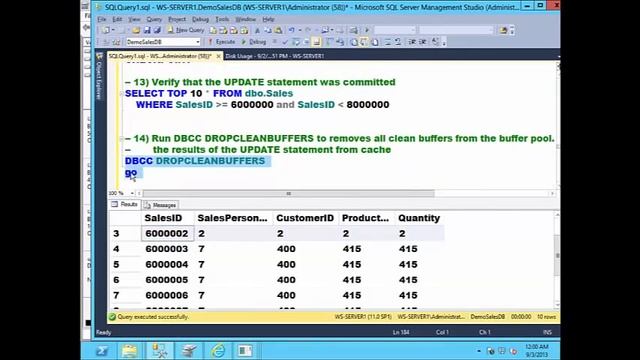Close the SQLQuery1.sql tab
640x360 pixels.
pos(218,56)
